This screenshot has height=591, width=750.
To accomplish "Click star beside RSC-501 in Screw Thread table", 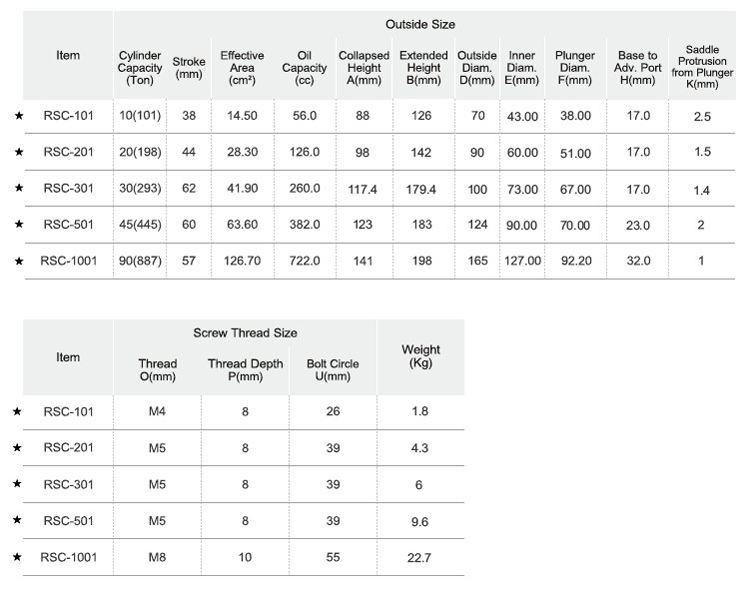I will [x=19, y=520].
